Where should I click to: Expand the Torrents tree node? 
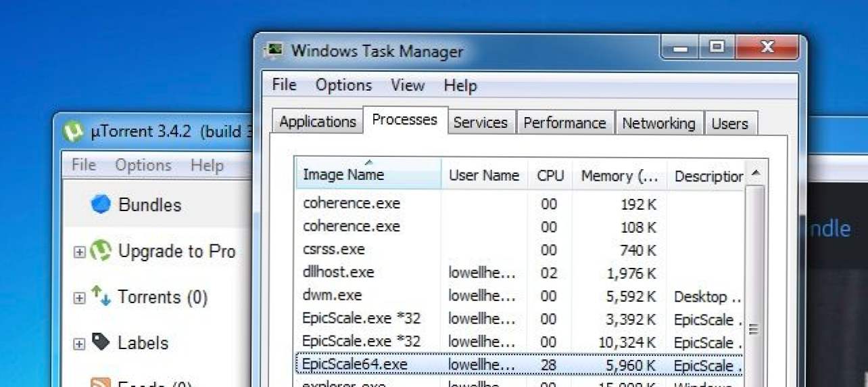click(x=79, y=298)
